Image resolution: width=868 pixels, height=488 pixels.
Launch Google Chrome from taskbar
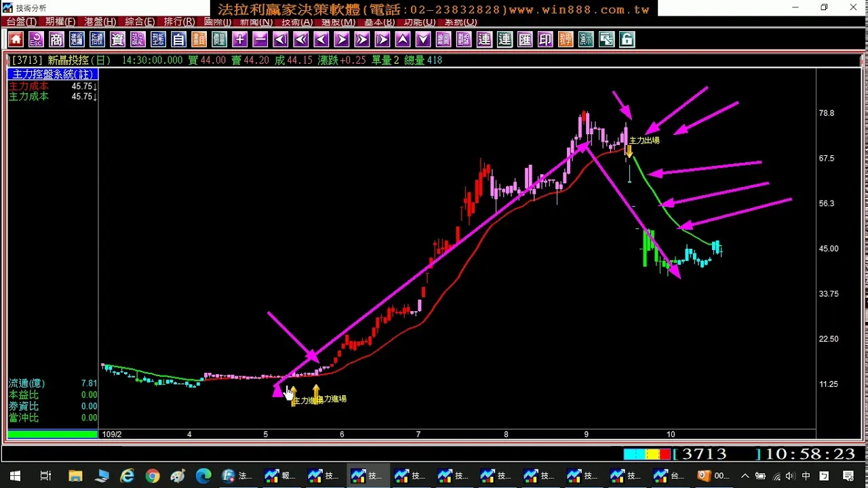tap(153, 476)
